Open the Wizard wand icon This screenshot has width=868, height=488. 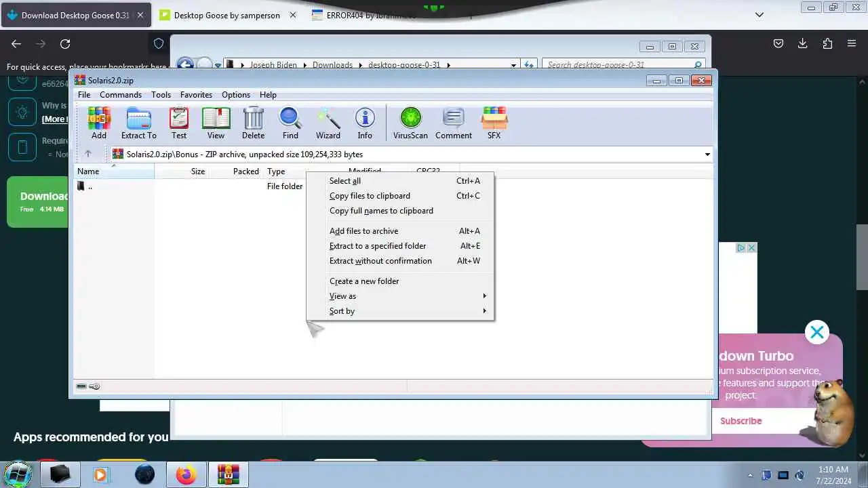click(328, 123)
